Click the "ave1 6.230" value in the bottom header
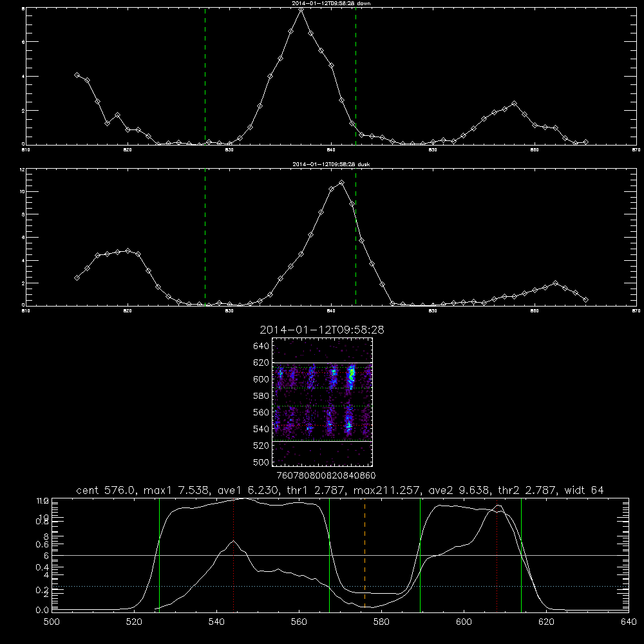The height and width of the screenshot is (644, 644). pyautogui.click(x=247, y=490)
